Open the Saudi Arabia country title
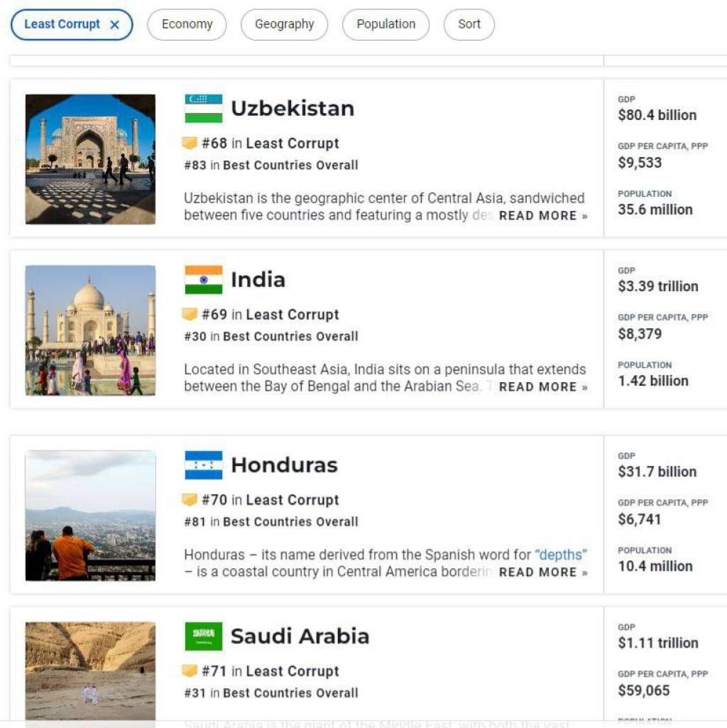The image size is (727, 728). click(x=300, y=636)
